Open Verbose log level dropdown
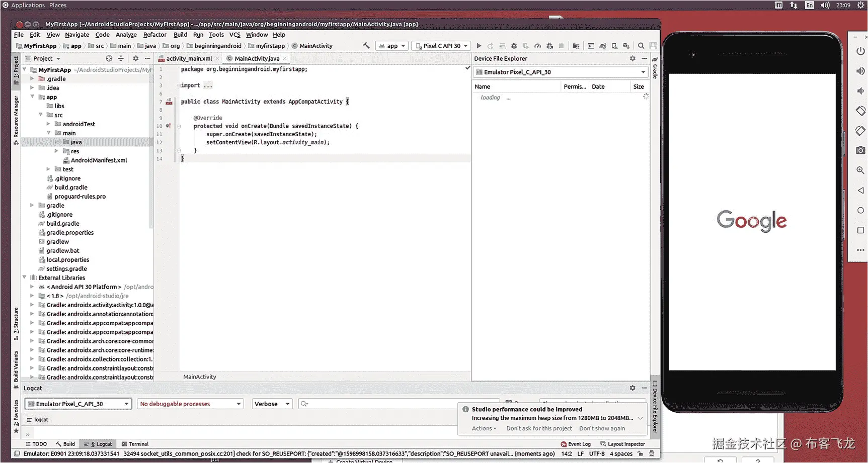This screenshot has height=463, width=868. (x=272, y=404)
